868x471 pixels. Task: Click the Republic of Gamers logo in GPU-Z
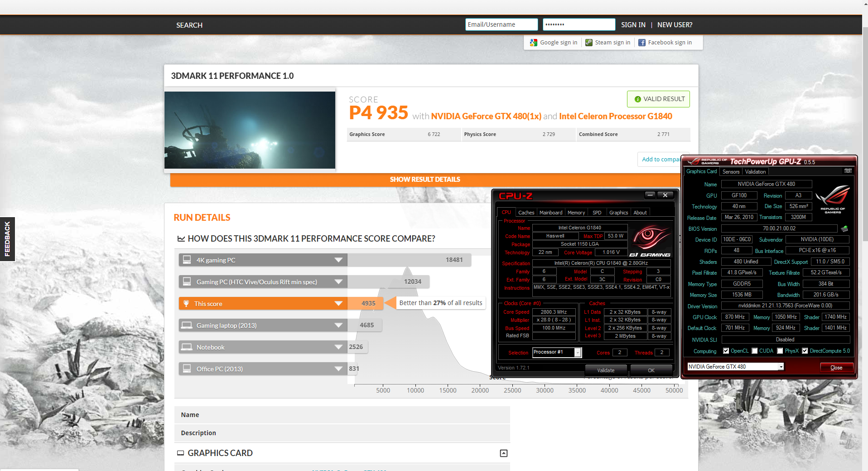pyautogui.click(x=833, y=199)
